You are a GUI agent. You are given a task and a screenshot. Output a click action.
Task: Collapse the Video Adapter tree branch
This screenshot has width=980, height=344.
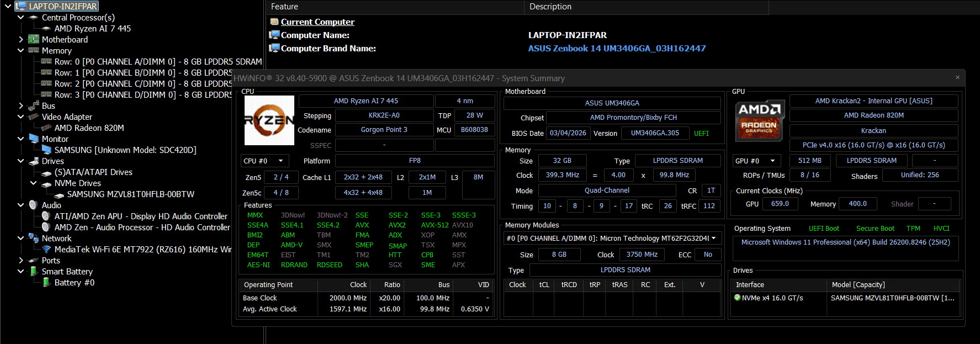coord(21,117)
